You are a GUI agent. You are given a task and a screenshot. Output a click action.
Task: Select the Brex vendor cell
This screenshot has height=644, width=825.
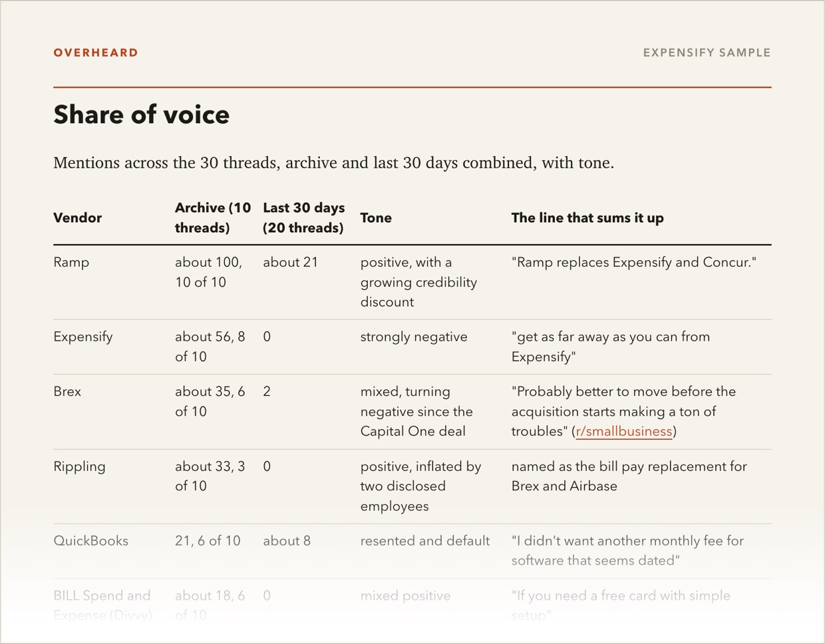[x=67, y=391]
